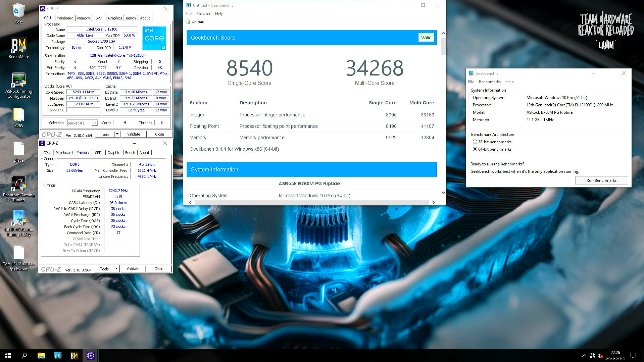Image resolution: width=644 pixels, height=362 pixels.
Task: Click Tools button in Memory CPU-Z window
Action: (104, 269)
